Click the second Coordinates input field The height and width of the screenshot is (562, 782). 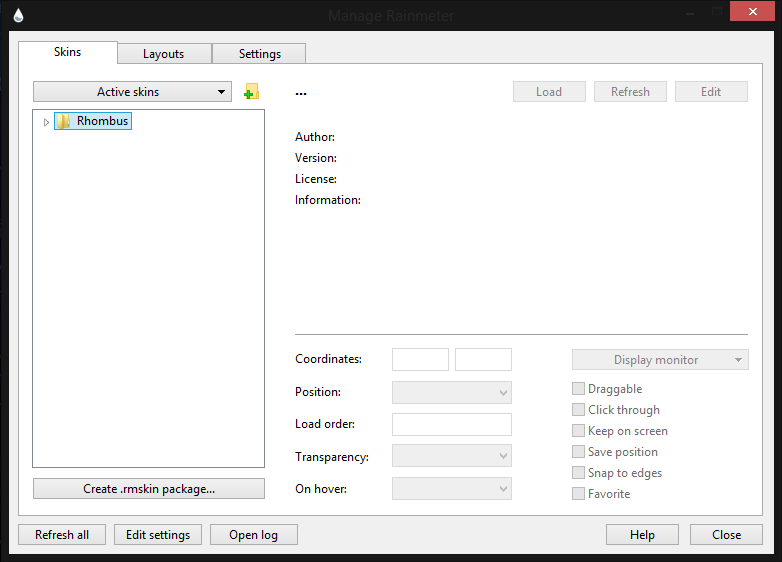click(x=483, y=360)
